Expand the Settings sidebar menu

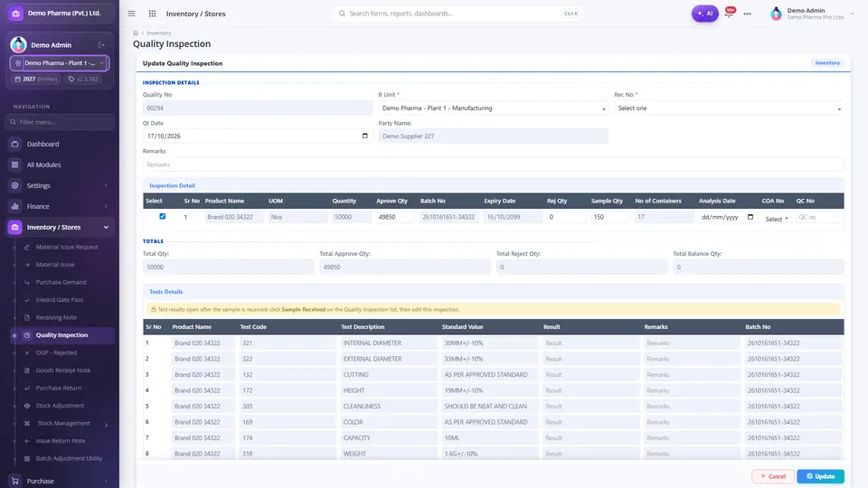(x=60, y=185)
